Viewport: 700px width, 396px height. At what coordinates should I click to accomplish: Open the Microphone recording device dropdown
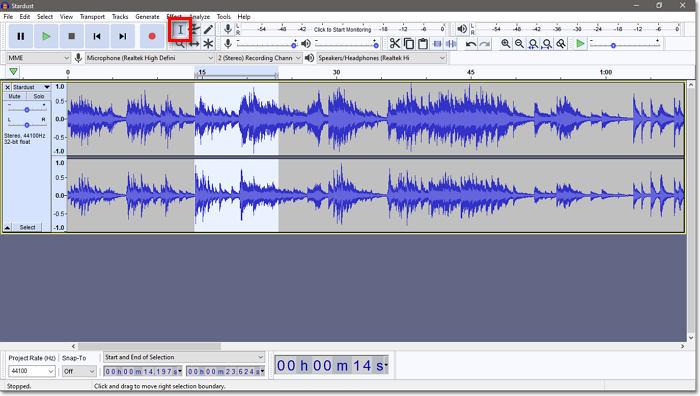150,58
